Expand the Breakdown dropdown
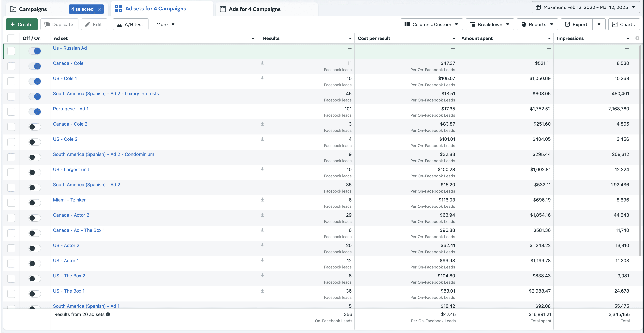Screen dimensions: 644x333 click(x=490, y=24)
